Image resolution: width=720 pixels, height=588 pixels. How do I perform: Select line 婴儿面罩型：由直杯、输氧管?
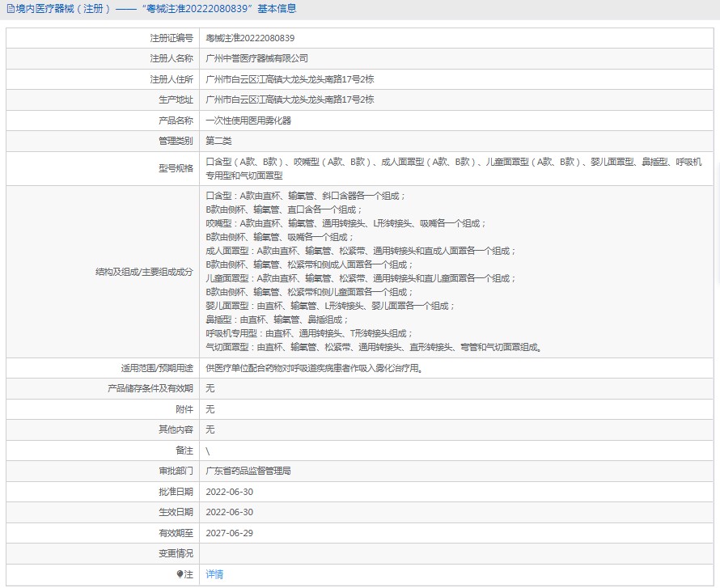tap(330, 307)
